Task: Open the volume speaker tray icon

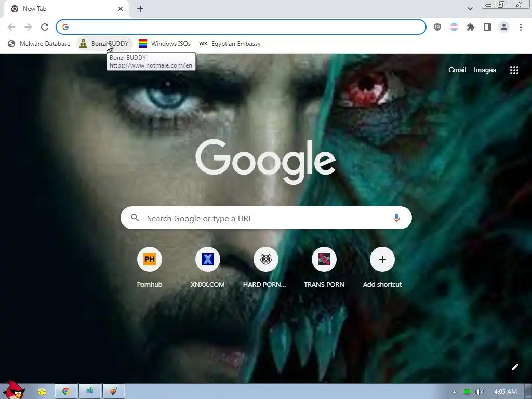Action: [479, 392]
